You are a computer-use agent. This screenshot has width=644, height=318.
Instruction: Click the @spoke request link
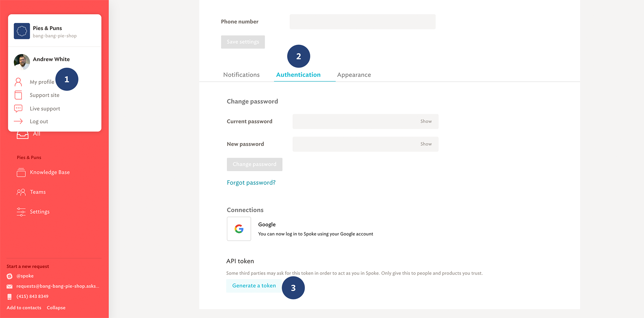coord(25,276)
